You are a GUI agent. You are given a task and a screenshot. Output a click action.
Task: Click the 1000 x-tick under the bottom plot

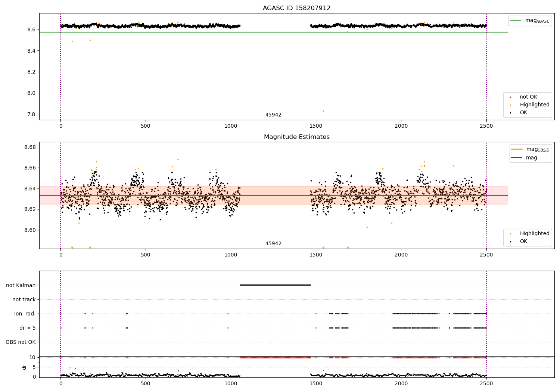pyautogui.click(x=231, y=384)
